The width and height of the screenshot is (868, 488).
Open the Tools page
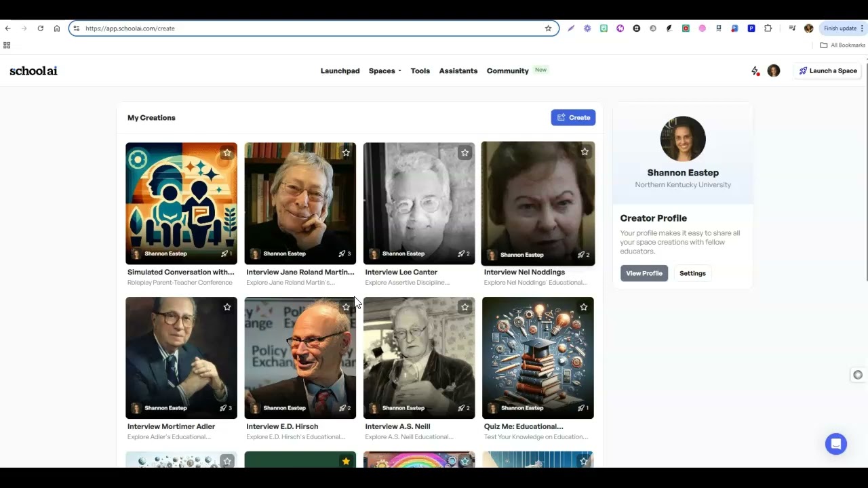click(x=420, y=70)
